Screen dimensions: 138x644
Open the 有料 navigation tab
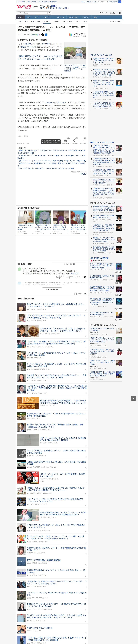(95, 17)
